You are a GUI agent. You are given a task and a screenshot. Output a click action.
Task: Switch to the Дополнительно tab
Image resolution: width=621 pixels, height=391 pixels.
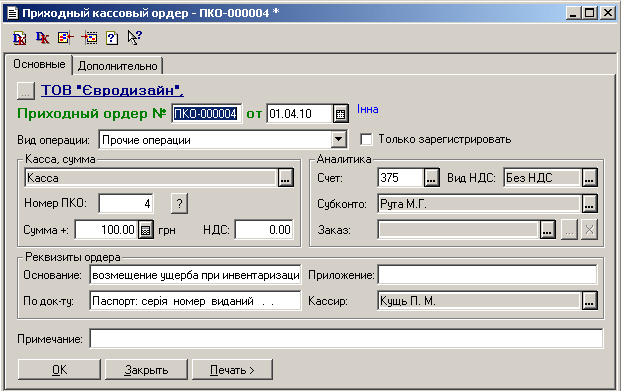(118, 66)
